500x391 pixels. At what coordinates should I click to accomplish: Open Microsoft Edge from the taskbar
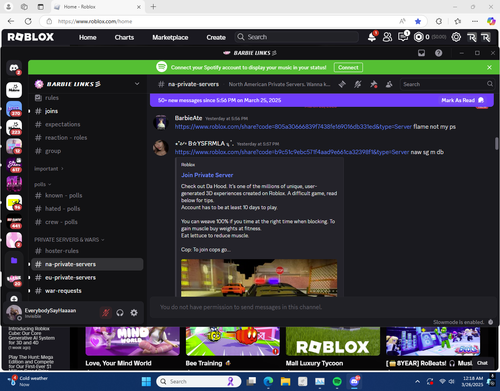pyautogui.click(x=268, y=381)
